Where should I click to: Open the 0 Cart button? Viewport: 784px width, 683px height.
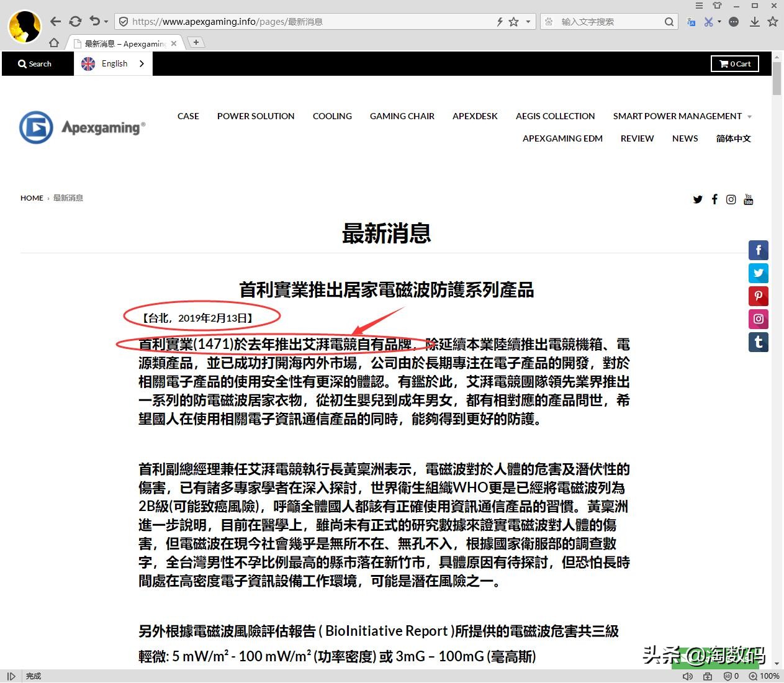click(x=734, y=63)
